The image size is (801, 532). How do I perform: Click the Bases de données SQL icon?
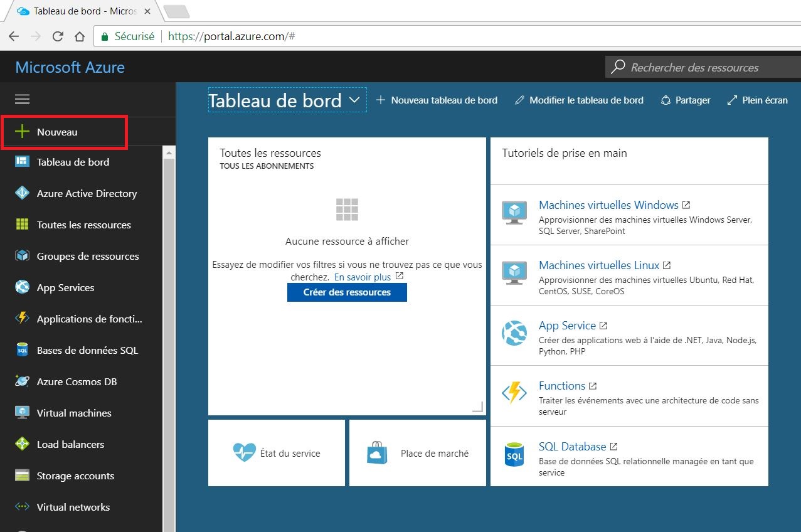(22, 350)
